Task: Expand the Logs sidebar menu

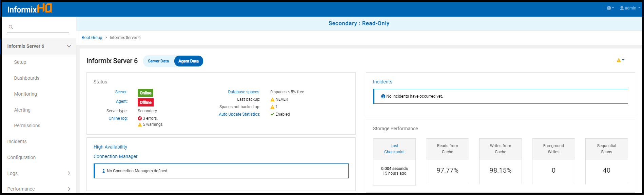Action: click(x=69, y=173)
